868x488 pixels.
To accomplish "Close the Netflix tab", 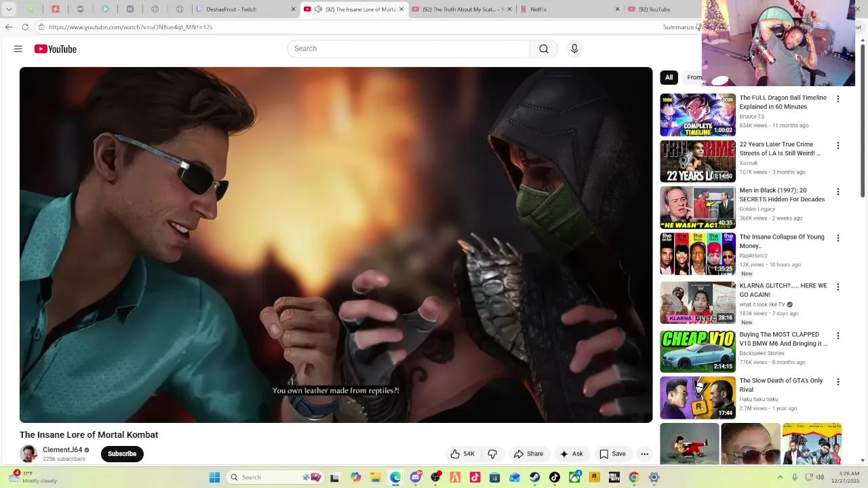I will coord(617,9).
